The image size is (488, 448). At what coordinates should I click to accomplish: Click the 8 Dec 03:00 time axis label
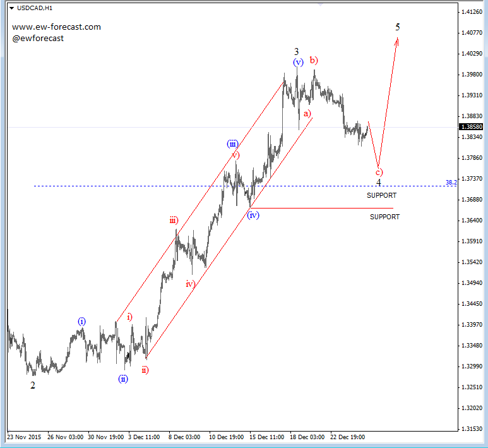(184, 436)
